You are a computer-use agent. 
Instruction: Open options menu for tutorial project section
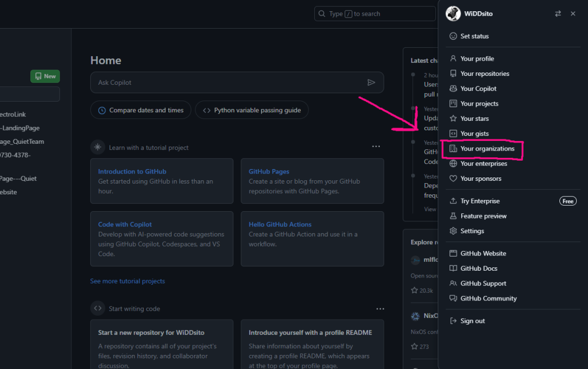point(376,147)
